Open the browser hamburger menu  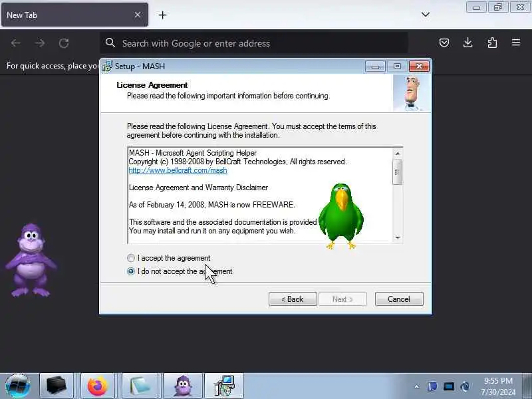516,43
